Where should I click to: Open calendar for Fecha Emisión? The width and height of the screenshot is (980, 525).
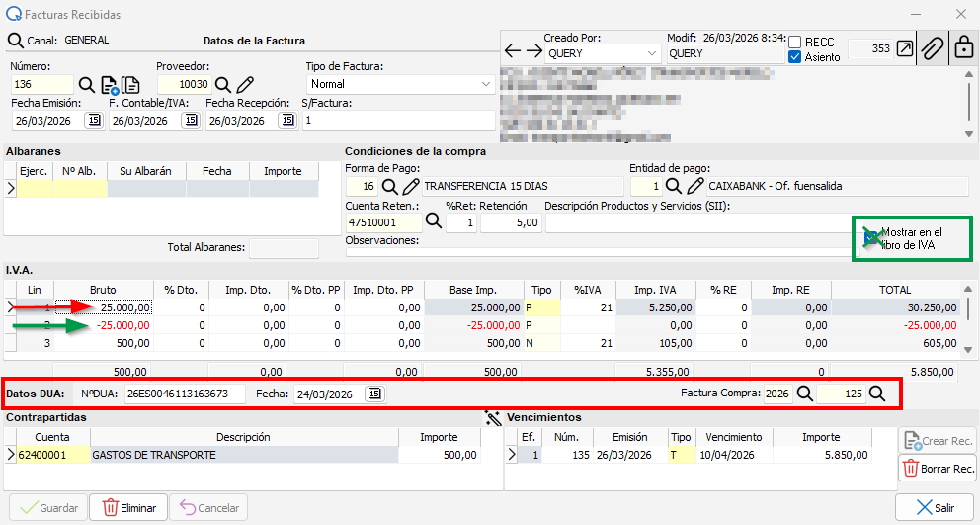click(x=94, y=120)
